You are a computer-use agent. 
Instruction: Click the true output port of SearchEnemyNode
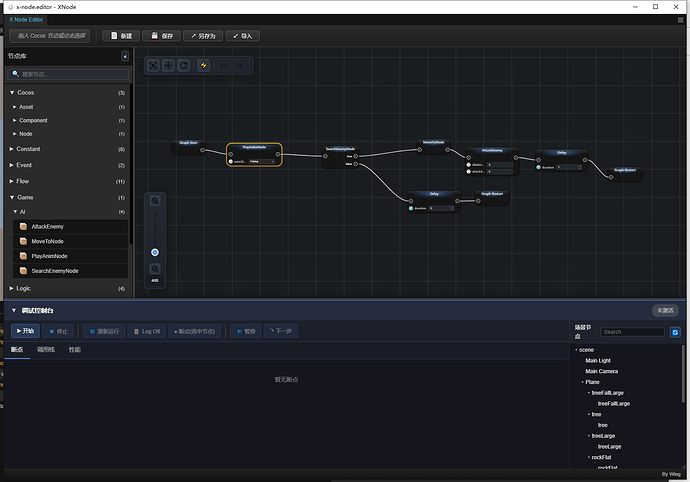click(356, 156)
